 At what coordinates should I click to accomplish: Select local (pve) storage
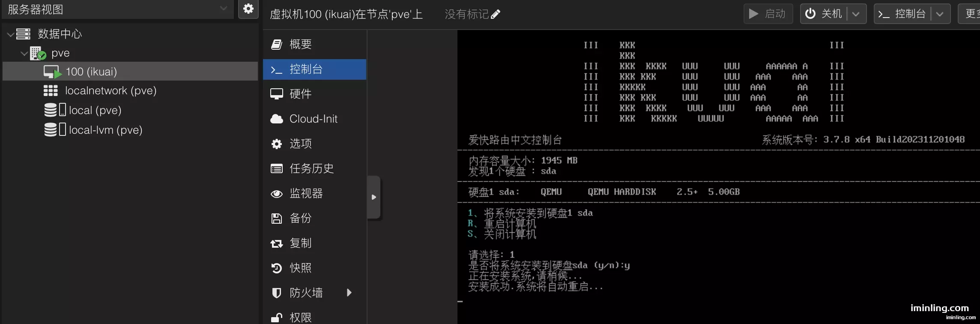(95, 111)
